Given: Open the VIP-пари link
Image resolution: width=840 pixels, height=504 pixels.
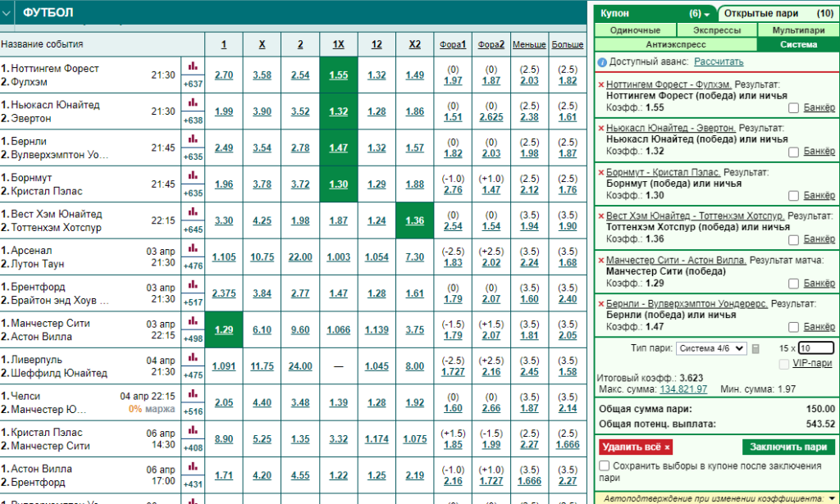Looking at the screenshot, I should tap(813, 363).
